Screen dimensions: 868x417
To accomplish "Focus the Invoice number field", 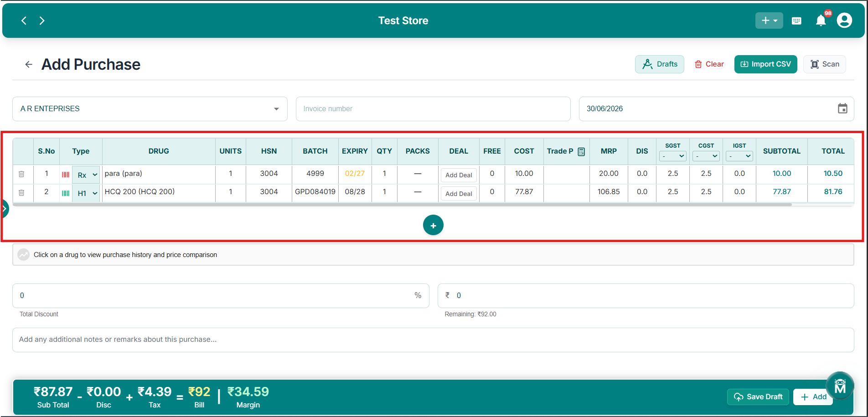I will click(x=433, y=109).
